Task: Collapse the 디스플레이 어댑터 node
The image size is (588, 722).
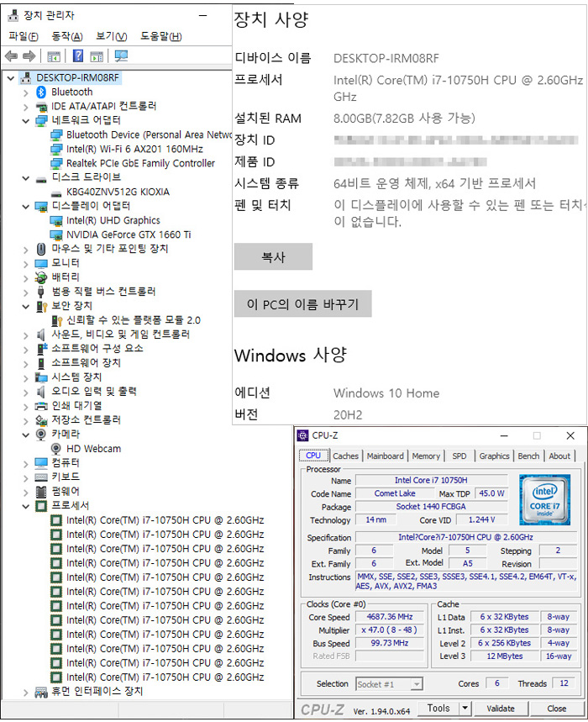Action: (26, 207)
